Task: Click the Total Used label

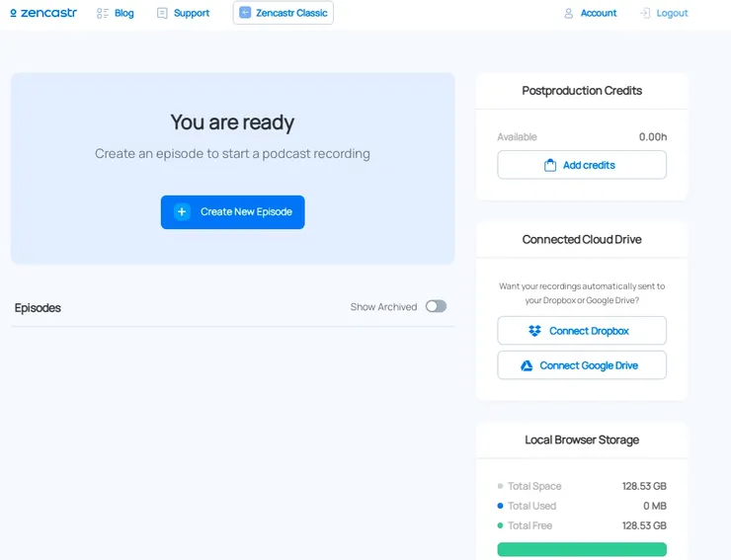Action: pos(531,506)
